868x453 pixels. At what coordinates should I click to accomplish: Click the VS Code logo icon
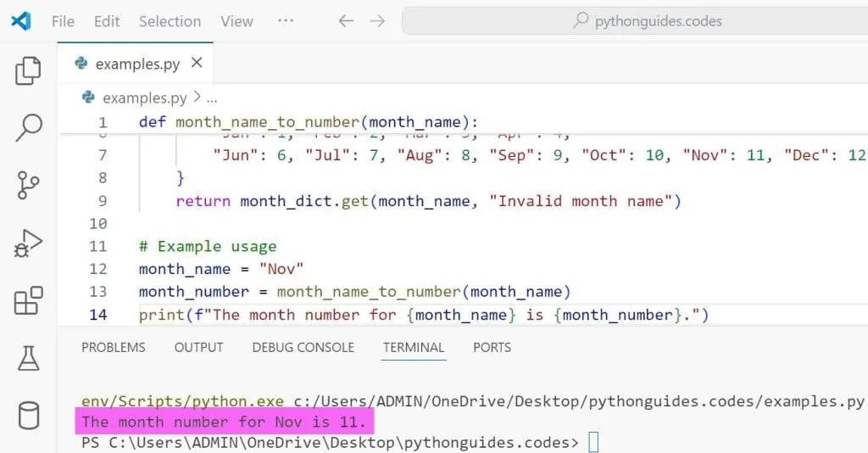coord(21,21)
